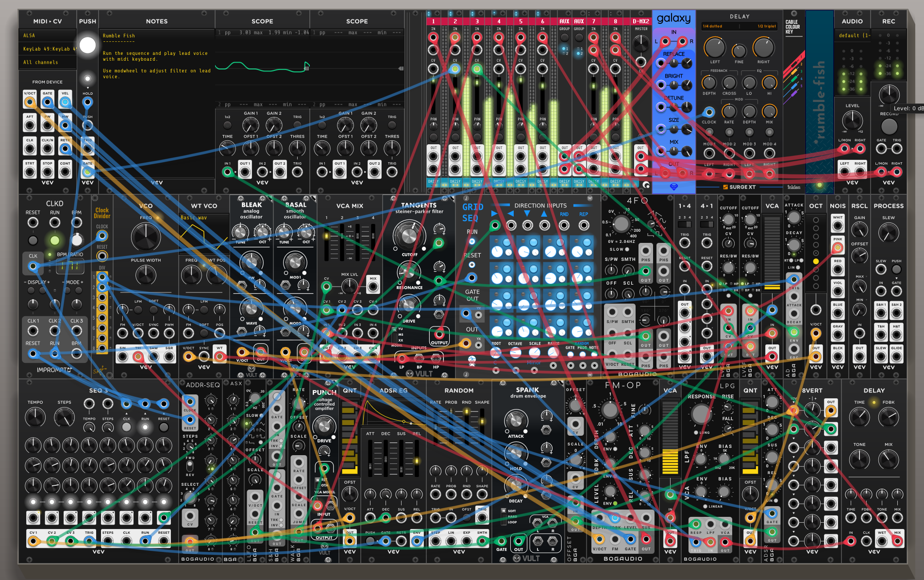Viewport: 924px width, 580px height.
Task: Click the Galaxy IN L jack
Action: 665,41
